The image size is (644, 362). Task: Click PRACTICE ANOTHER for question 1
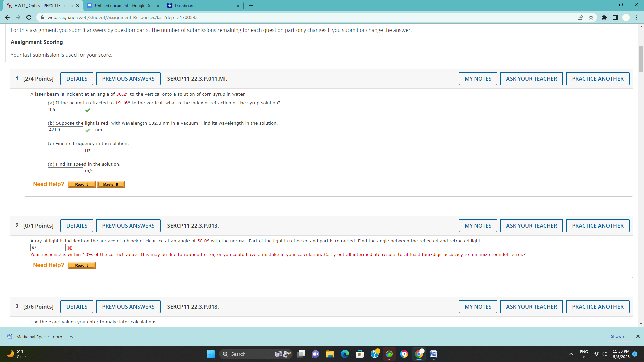pyautogui.click(x=597, y=79)
